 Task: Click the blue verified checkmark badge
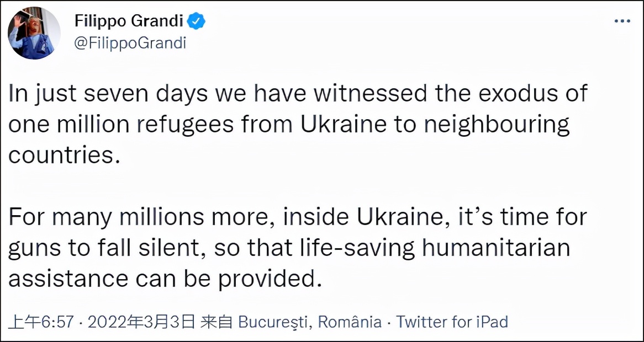tap(197, 22)
